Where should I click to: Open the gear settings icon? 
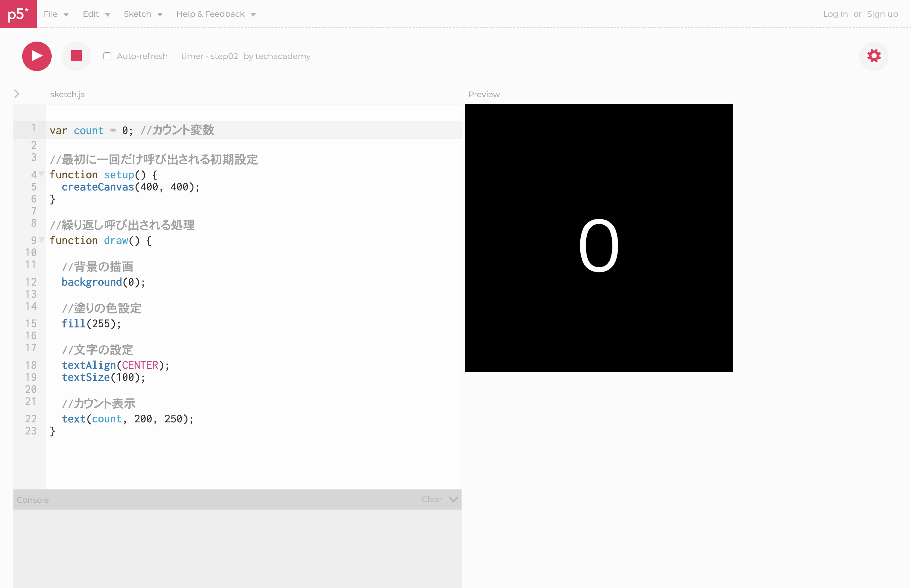pyautogui.click(x=873, y=56)
